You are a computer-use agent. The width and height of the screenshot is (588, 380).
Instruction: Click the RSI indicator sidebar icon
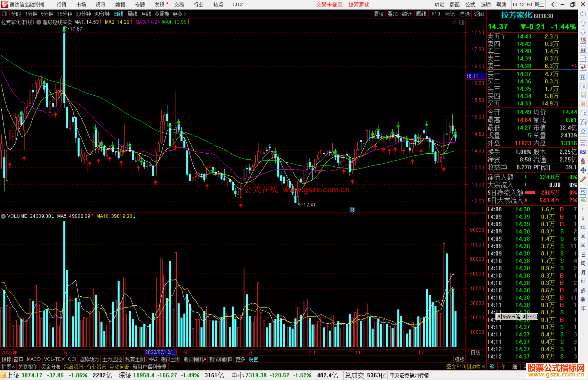583,152
